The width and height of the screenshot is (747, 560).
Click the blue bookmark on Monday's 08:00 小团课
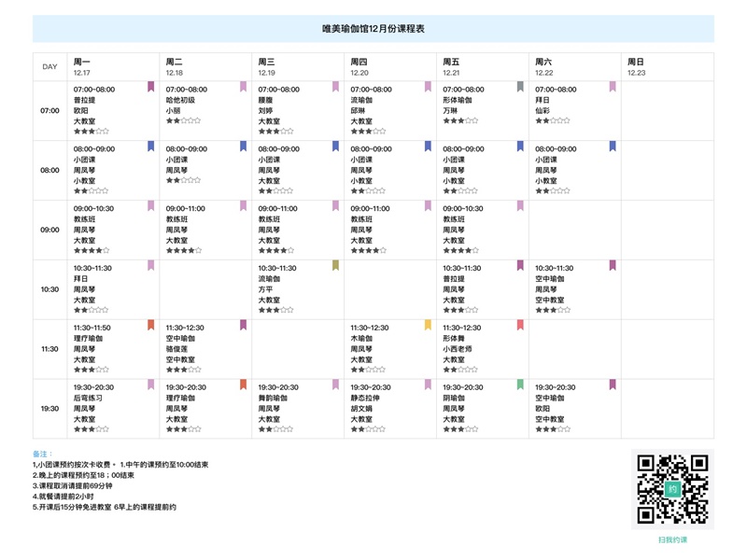tap(150, 147)
